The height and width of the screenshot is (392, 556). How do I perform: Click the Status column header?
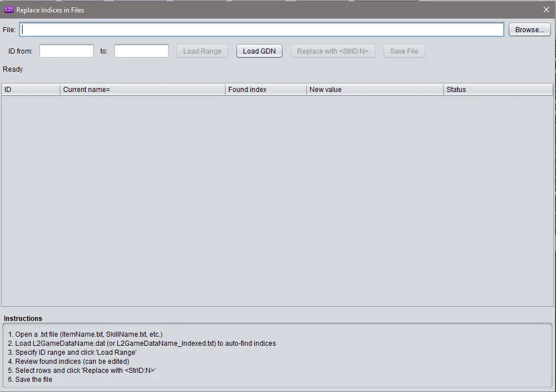pyautogui.click(x=498, y=89)
